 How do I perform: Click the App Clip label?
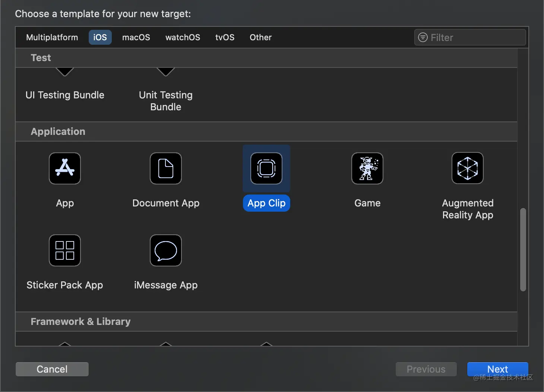[x=266, y=203]
